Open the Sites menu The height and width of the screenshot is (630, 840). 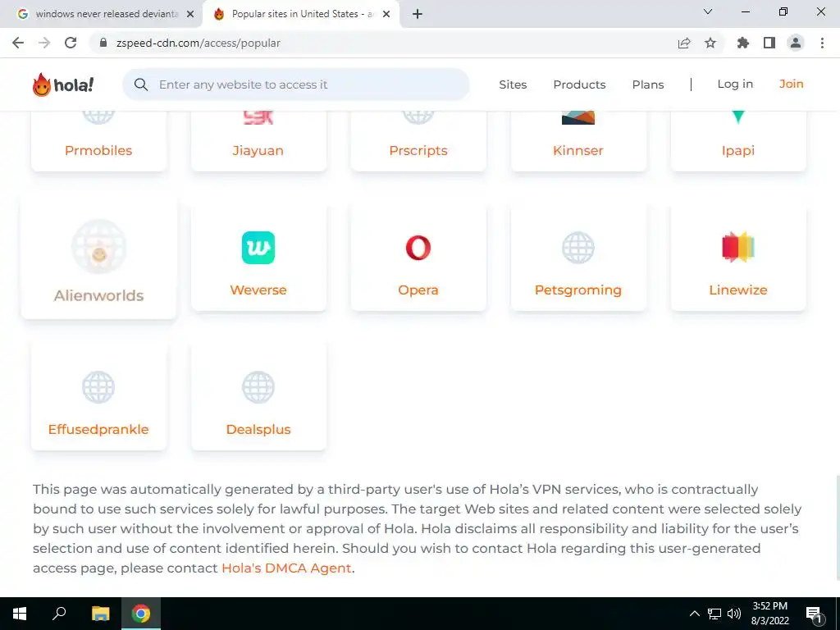coord(513,84)
